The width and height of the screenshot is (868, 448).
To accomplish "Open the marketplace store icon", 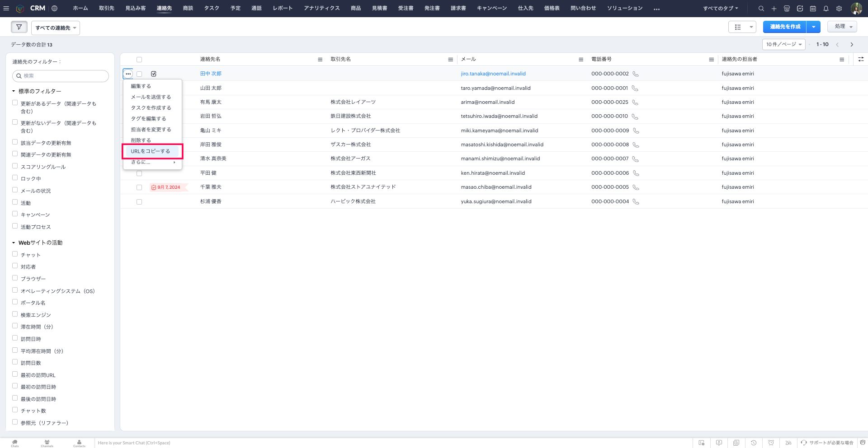I will pyautogui.click(x=787, y=8).
